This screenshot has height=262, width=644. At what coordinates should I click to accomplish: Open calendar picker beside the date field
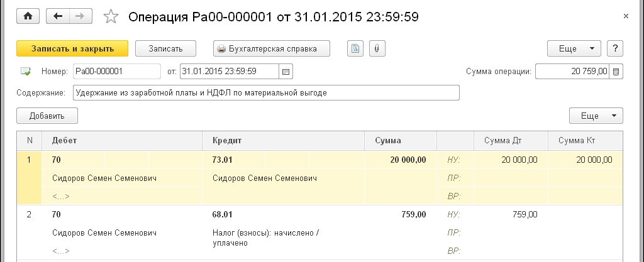coord(286,72)
